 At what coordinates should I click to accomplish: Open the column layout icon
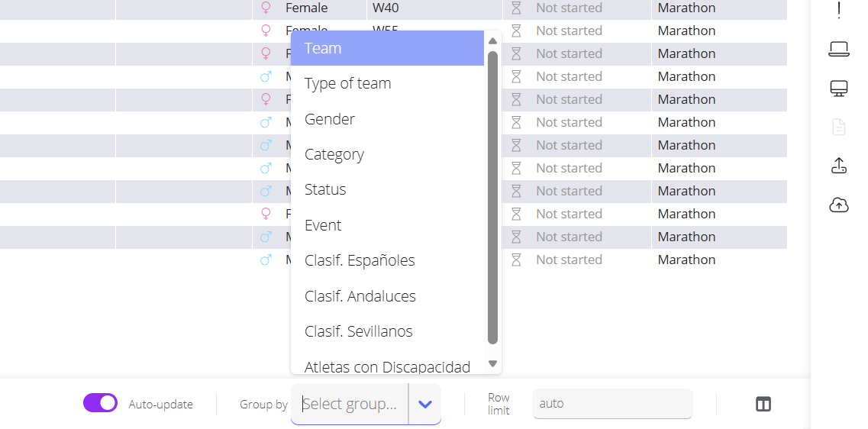763,404
